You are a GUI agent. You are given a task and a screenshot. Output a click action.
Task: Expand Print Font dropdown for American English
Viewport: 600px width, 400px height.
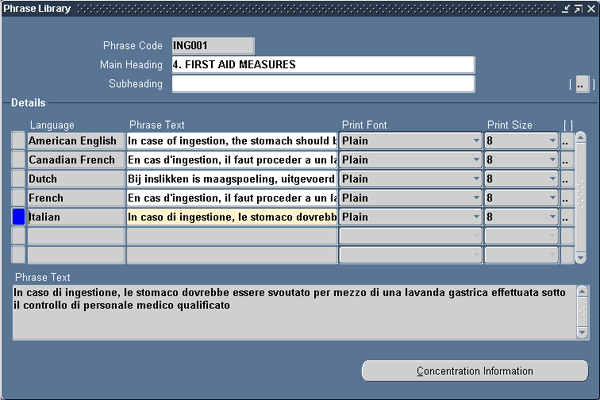476,141
